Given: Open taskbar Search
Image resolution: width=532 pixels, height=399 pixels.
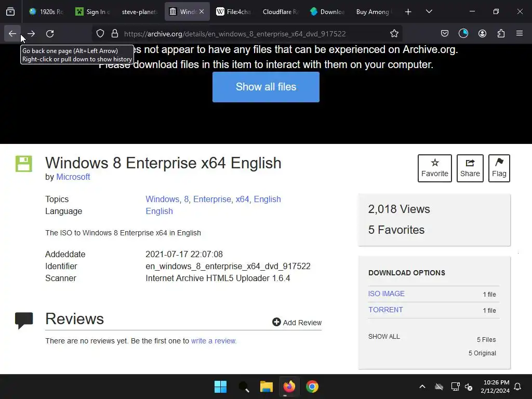Looking at the screenshot, I should click(x=244, y=387).
